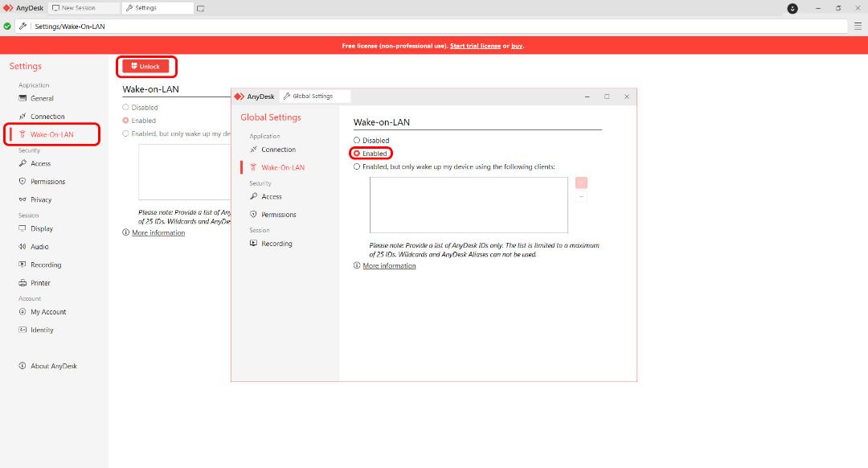Open Permissions in Global Settings sidebar

(x=278, y=215)
